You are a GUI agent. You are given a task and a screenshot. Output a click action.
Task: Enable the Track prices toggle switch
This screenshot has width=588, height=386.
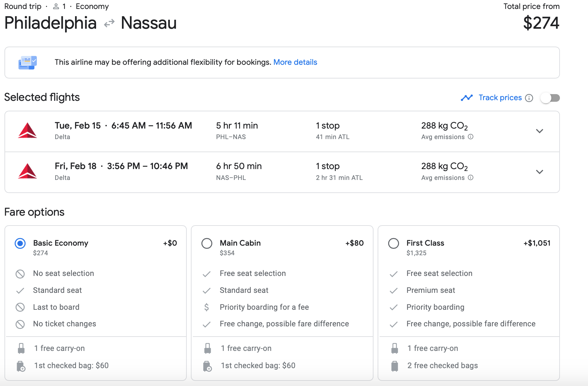550,98
